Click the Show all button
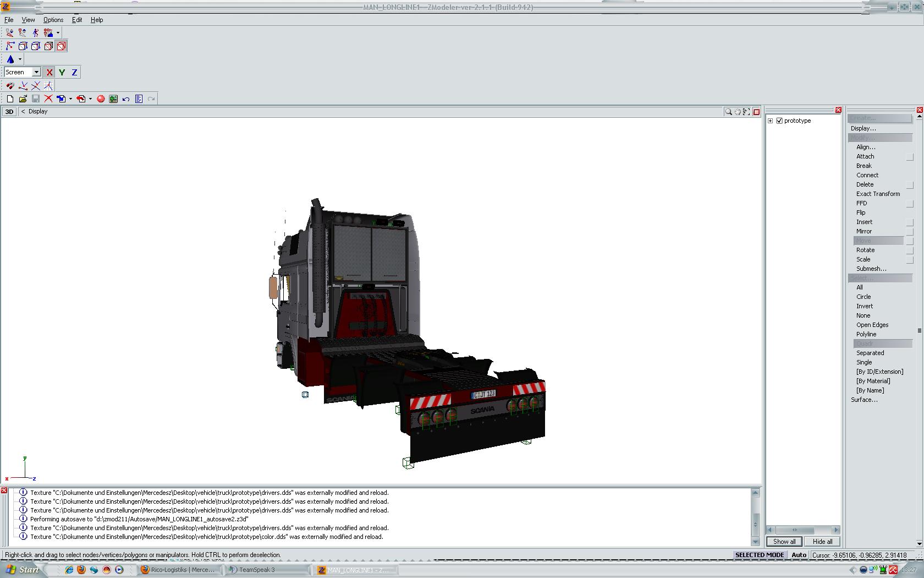The width and height of the screenshot is (924, 578). tap(784, 542)
